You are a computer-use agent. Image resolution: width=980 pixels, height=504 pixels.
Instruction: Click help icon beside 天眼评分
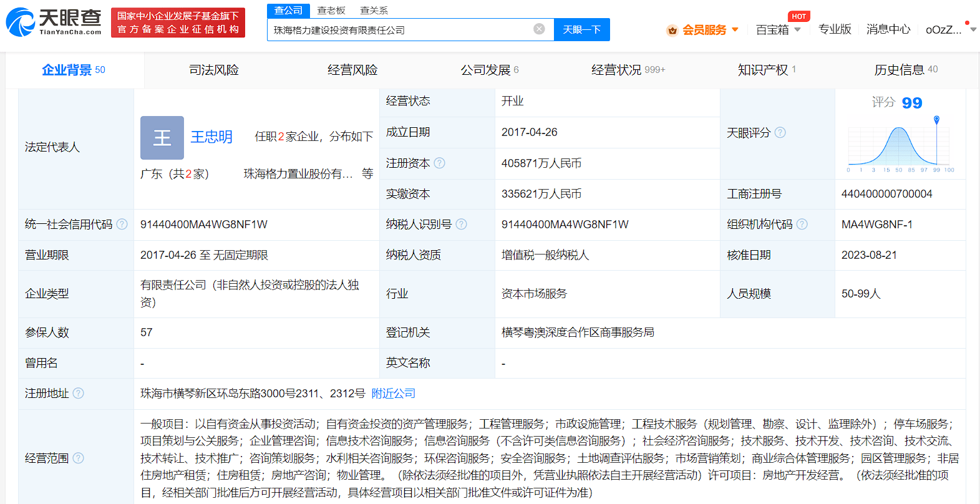pyautogui.click(x=780, y=132)
